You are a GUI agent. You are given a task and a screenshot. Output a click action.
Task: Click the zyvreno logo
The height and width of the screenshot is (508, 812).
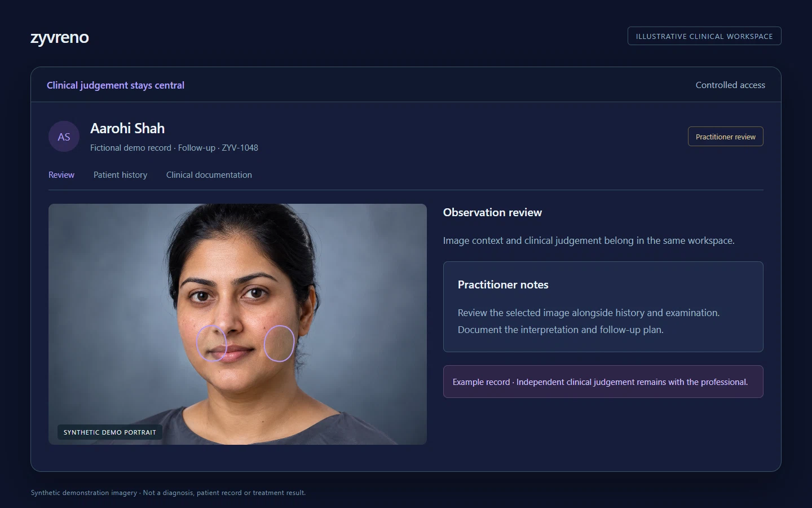(x=60, y=37)
